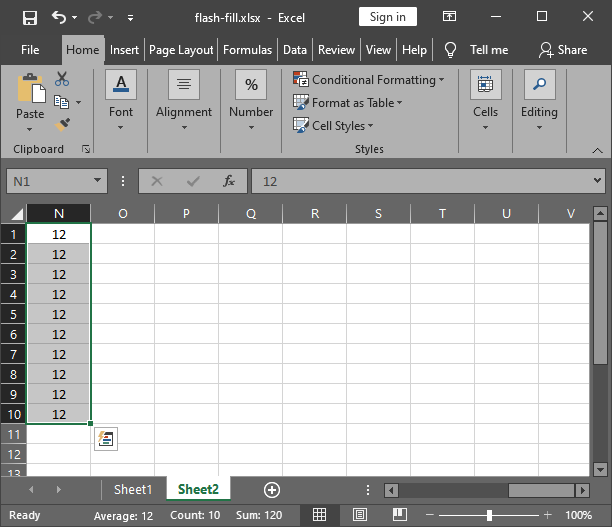The image size is (612, 527).
Task: Switch to the Sheet1 tab
Action: (x=133, y=490)
